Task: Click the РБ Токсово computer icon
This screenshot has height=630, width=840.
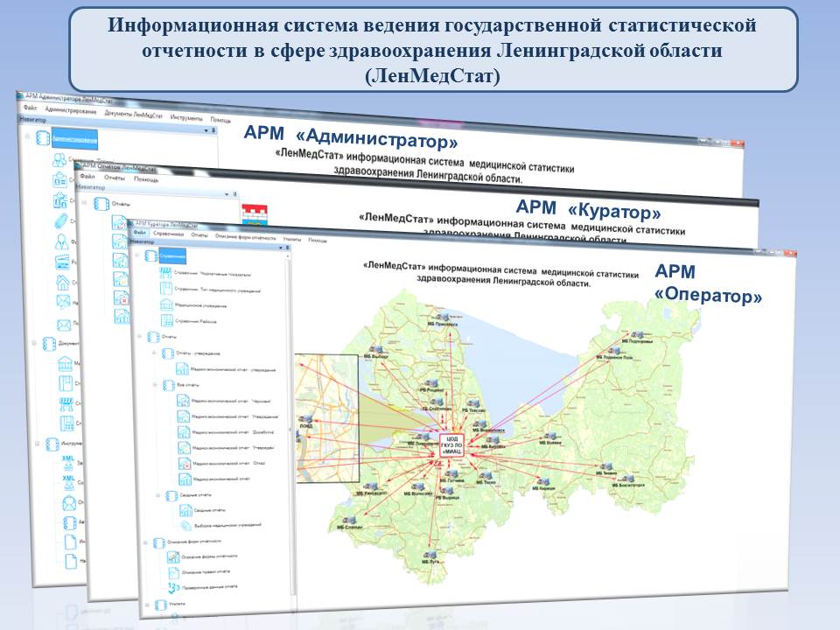Action: (x=473, y=404)
